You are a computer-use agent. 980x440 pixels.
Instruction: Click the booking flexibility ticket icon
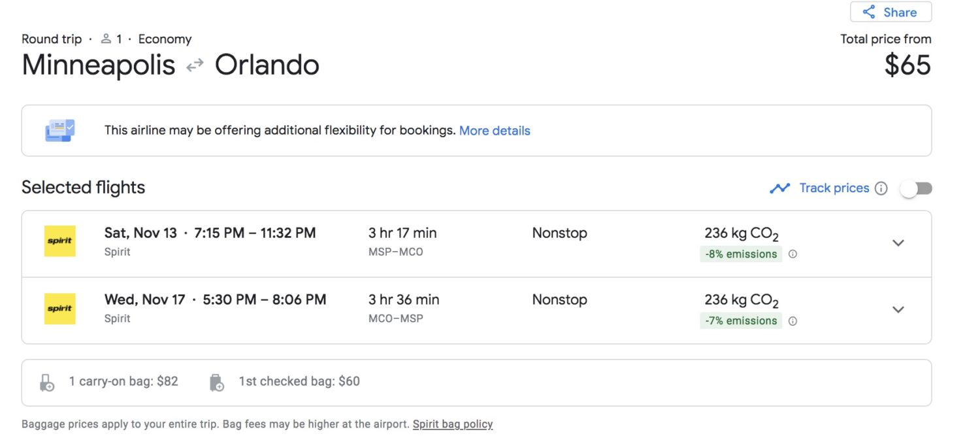pyautogui.click(x=59, y=129)
